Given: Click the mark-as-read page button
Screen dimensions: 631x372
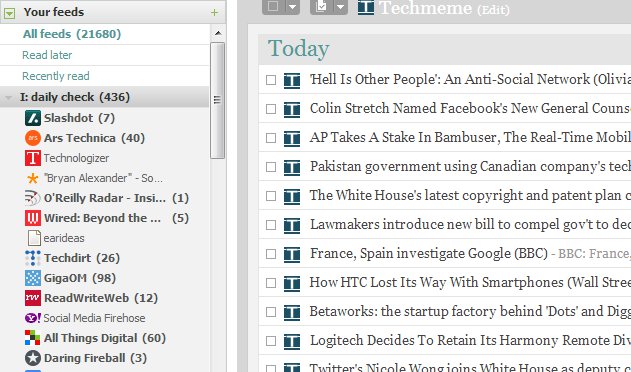Looking at the screenshot, I should 321,6.
